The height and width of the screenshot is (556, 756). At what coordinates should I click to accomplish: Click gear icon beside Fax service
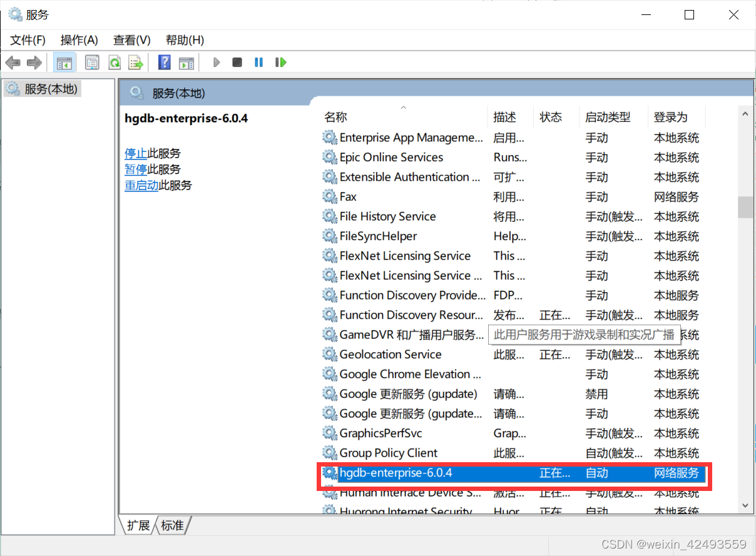[330, 196]
